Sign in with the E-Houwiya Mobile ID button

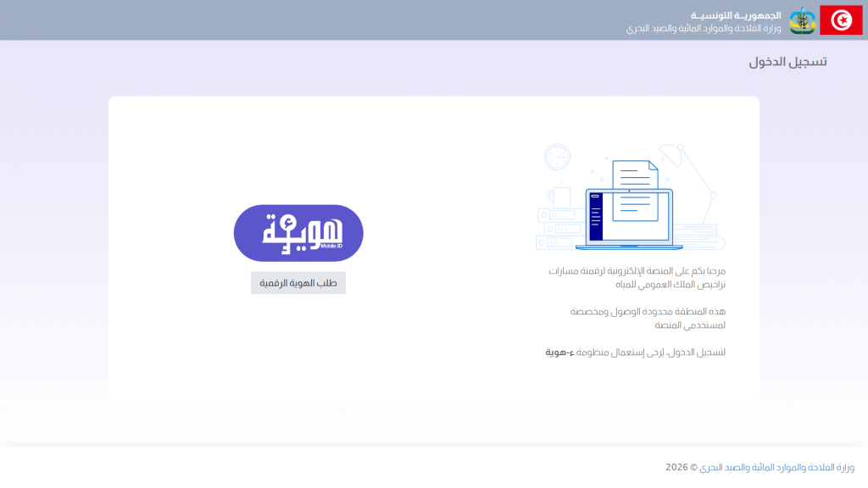click(298, 233)
